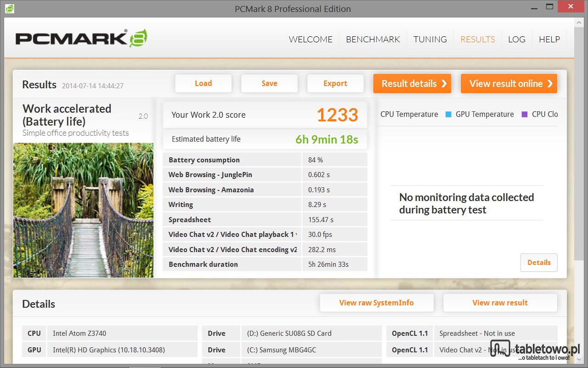Click the jungle bridge thumbnail image
Screen dimensions: 588x368
coord(83,210)
